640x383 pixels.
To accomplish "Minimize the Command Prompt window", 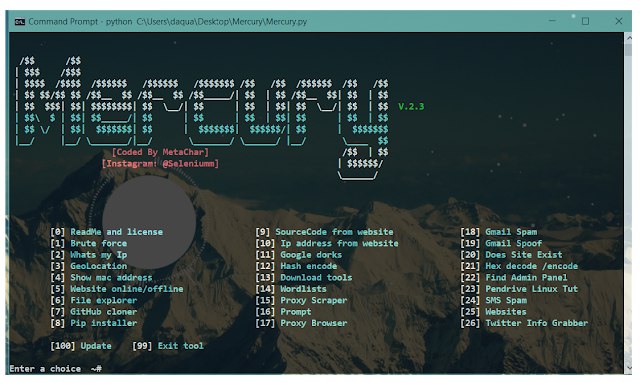I will click(x=552, y=21).
